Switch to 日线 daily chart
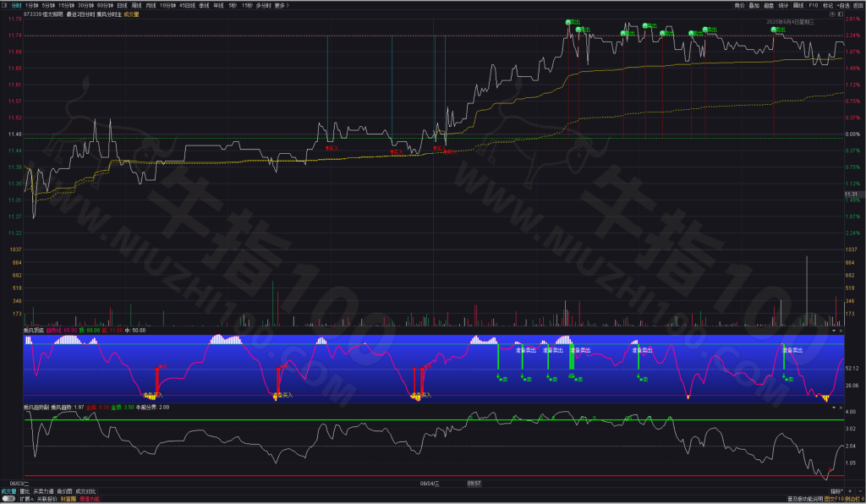The width and height of the screenshot is (866, 504). [122, 6]
